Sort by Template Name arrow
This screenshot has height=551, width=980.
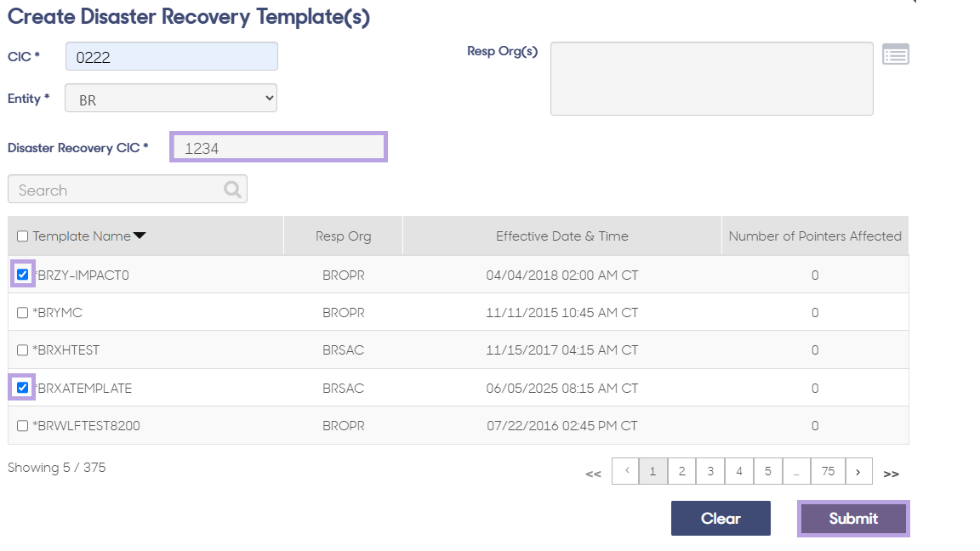[x=140, y=236]
